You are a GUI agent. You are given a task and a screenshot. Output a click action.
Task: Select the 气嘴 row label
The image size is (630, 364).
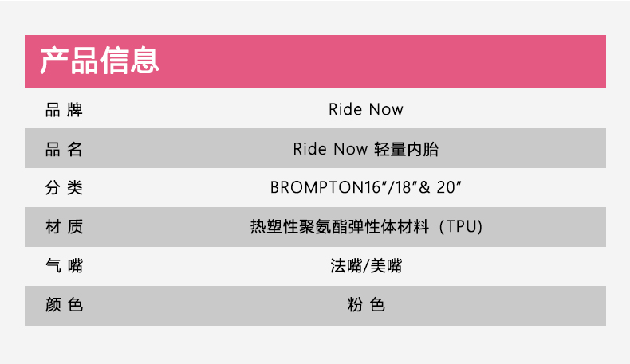coord(64,266)
